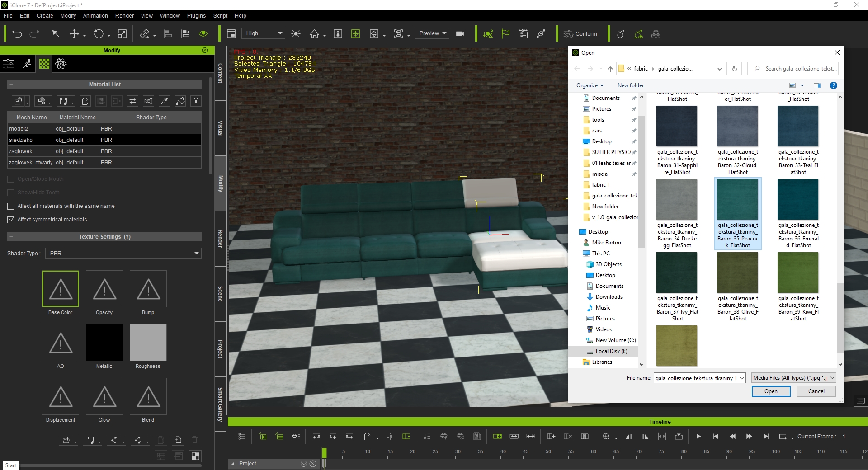Click the swap materials arrows icon
Viewport: 868px width, 470px height.
pyautogui.click(x=132, y=101)
